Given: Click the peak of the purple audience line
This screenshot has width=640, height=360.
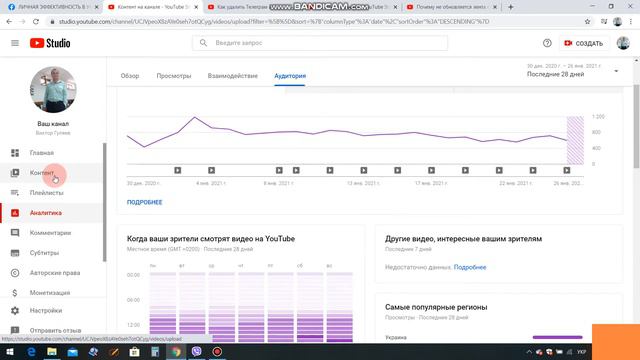Looking at the screenshot, I should point(195,118).
